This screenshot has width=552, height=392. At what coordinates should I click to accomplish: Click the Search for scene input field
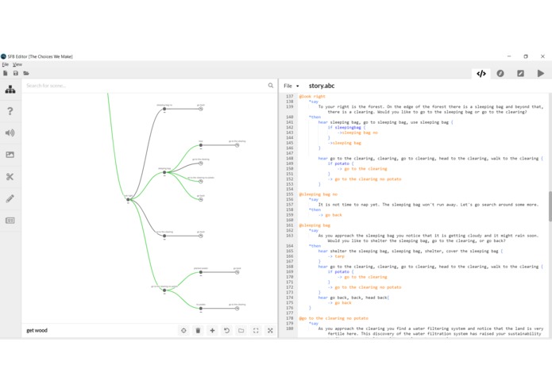[145, 86]
